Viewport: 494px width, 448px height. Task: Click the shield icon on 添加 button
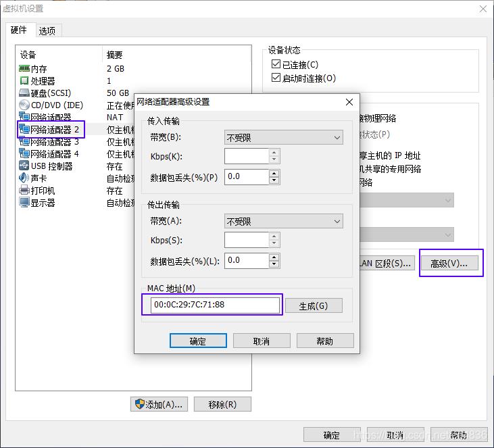(x=139, y=404)
